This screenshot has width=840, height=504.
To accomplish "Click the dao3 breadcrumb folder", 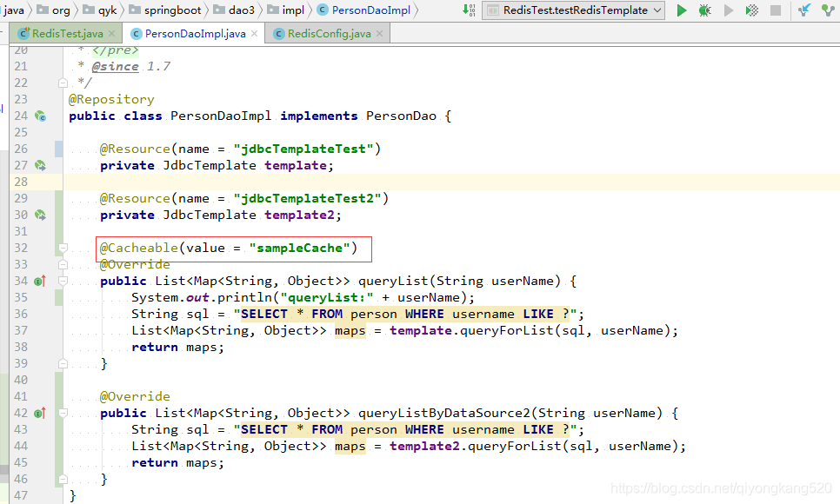I will click(x=234, y=10).
